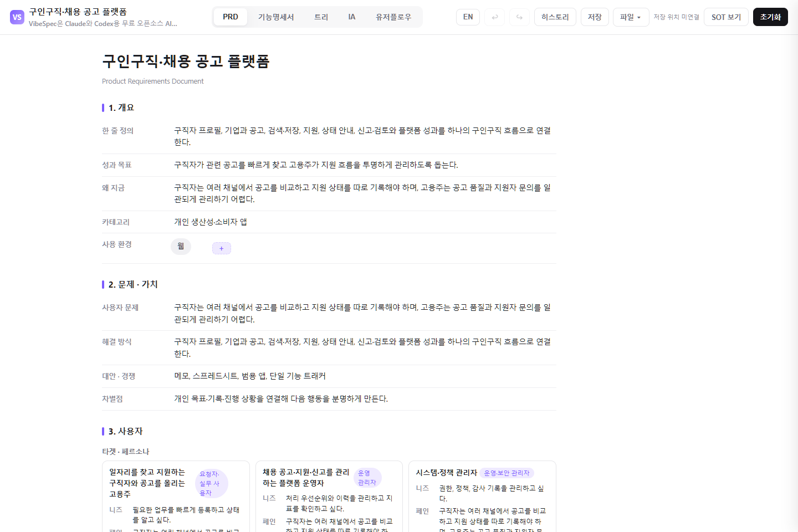
Task: Open the 트리 tab
Action: 321,17
